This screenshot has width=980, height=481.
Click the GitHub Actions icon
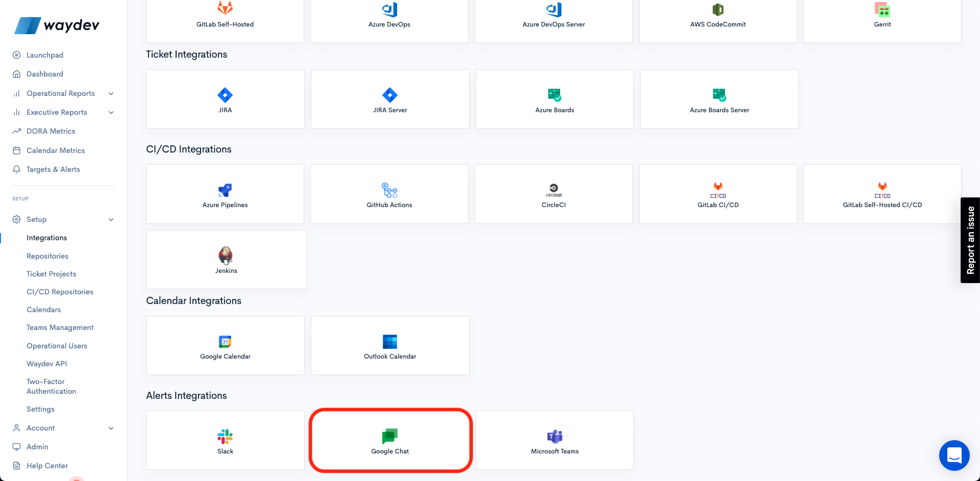389,190
